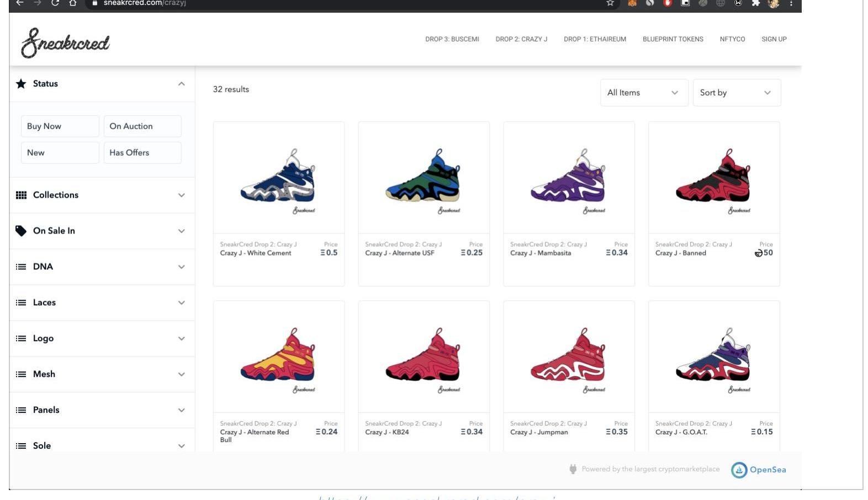Toggle the New status filter
Screen dimensions: 868x500
60,152
